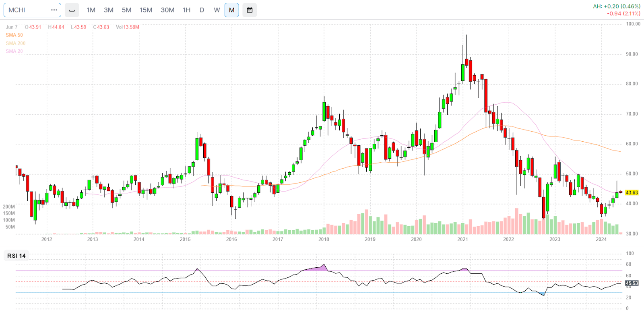Click the 2023 label on the time axis
The width and height of the screenshot is (644, 314).
(x=555, y=239)
